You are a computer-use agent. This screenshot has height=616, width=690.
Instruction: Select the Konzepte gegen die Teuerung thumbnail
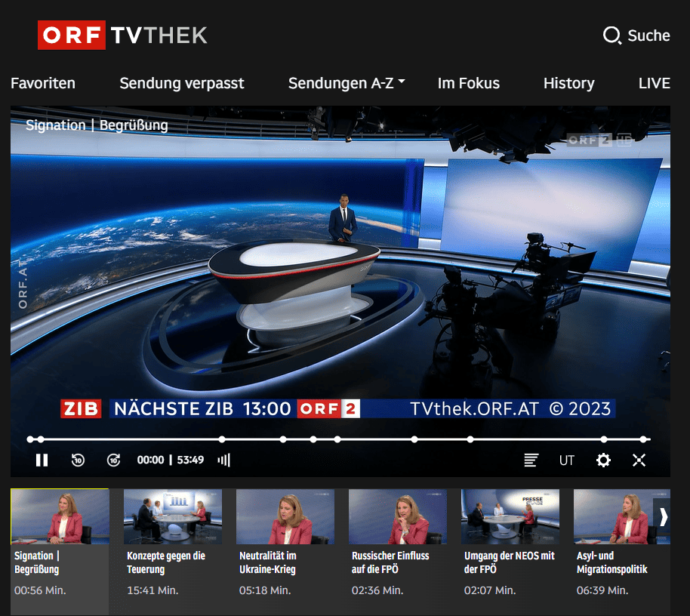click(x=172, y=517)
